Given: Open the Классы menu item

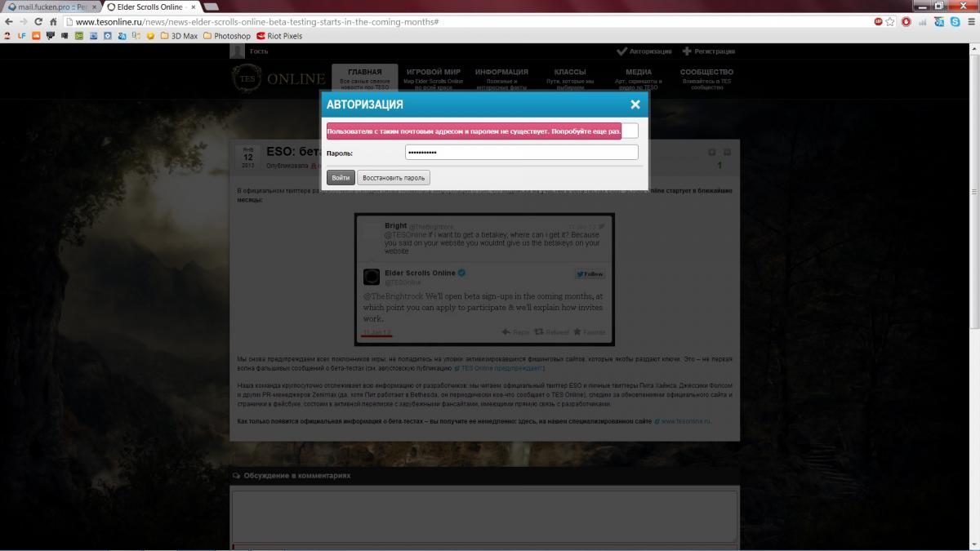Looking at the screenshot, I should (570, 78).
